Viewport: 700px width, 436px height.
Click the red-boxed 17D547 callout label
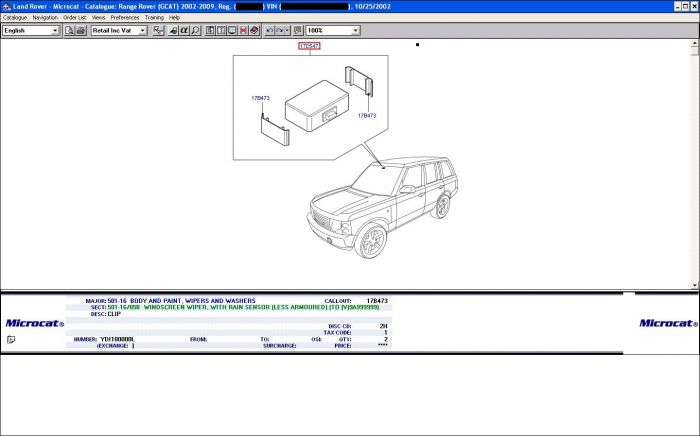click(x=309, y=46)
